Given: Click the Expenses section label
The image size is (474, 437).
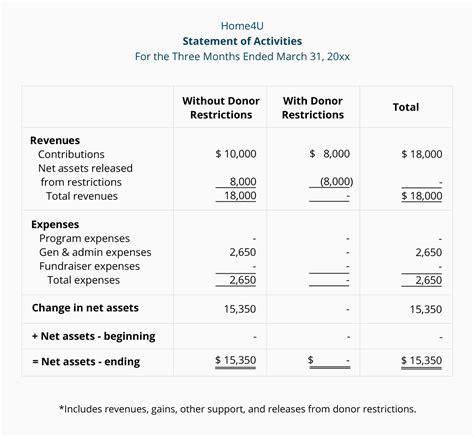Looking at the screenshot, I should [55, 224].
